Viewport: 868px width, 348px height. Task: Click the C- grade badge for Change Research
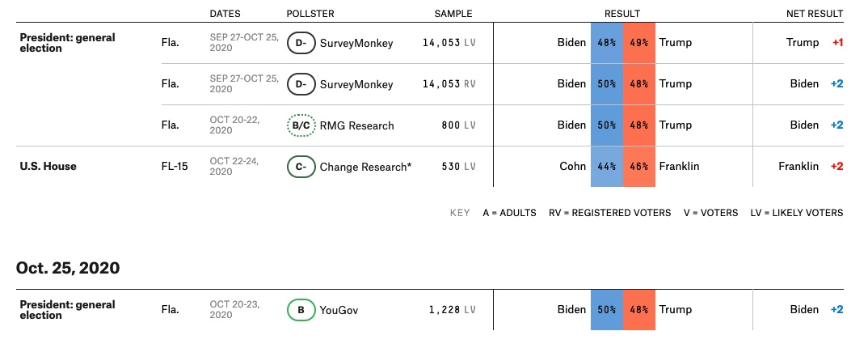(301, 166)
